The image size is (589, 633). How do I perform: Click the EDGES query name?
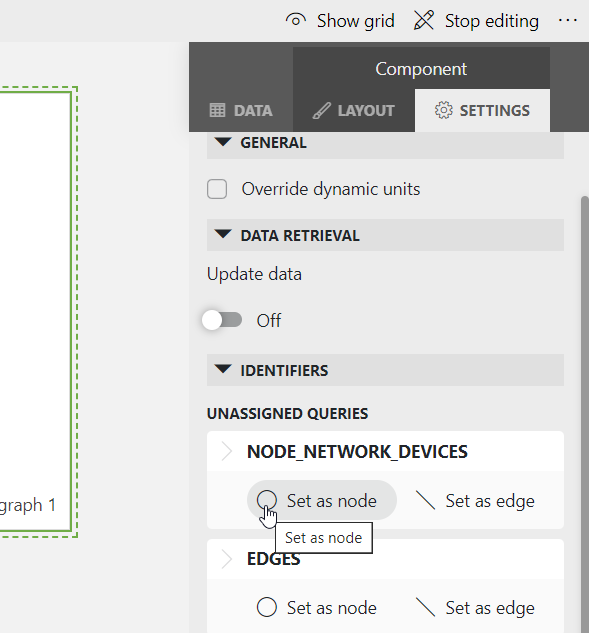(273, 559)
